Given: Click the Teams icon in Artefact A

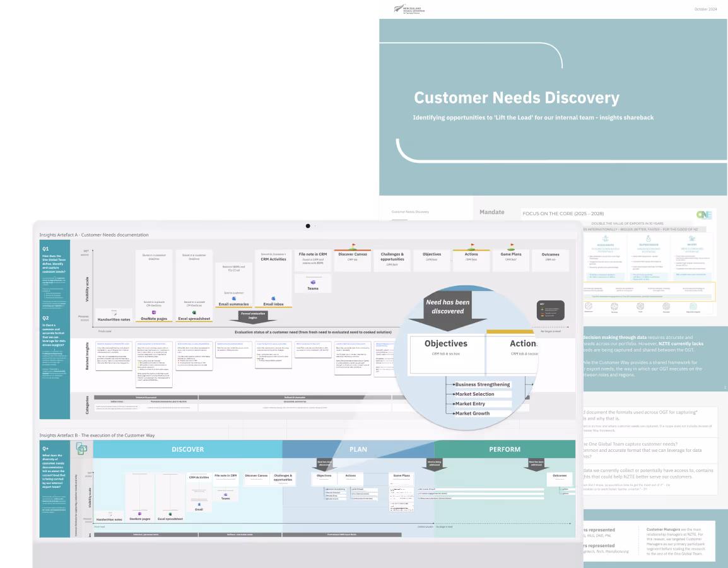Looking at the screenshot, I should (313, 282).
